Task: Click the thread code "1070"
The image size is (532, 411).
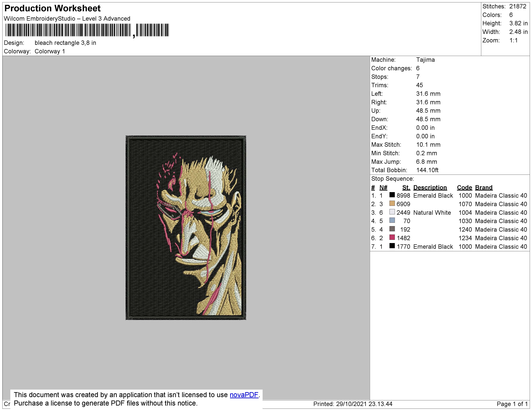Action: tap(465, 204)
